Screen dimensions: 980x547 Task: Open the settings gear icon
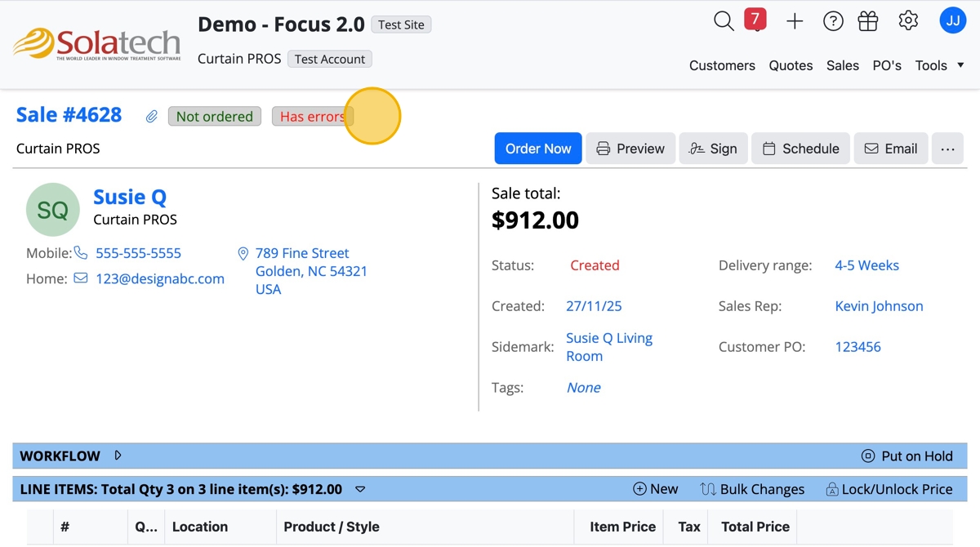pyautogui.click(x=908, y=21)
